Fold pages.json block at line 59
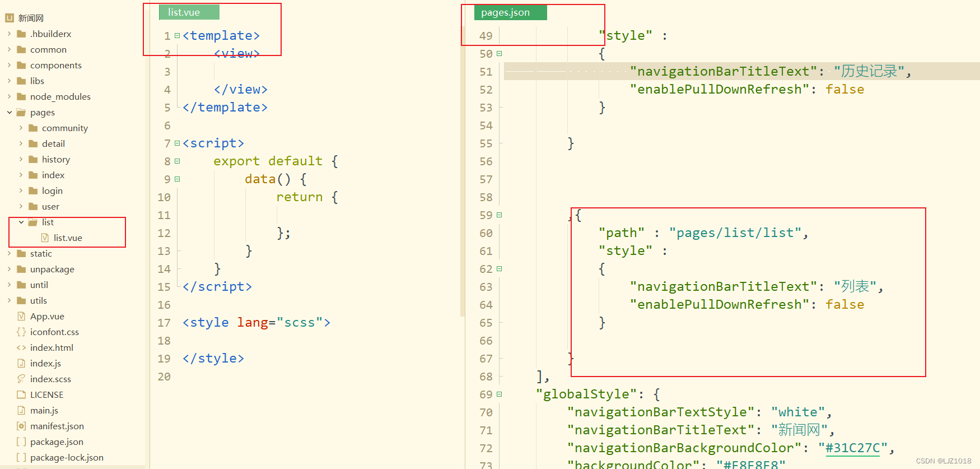 coord(499,215)
